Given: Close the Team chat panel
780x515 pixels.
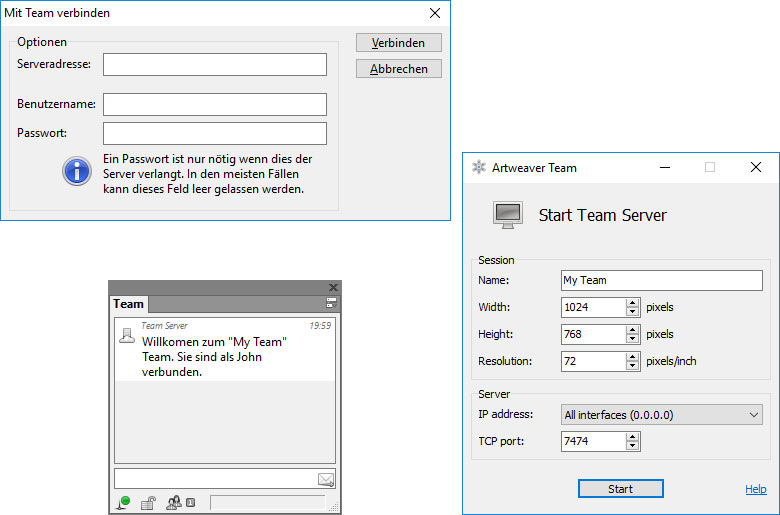Looking at the screenshot, I should click(333, 287).
